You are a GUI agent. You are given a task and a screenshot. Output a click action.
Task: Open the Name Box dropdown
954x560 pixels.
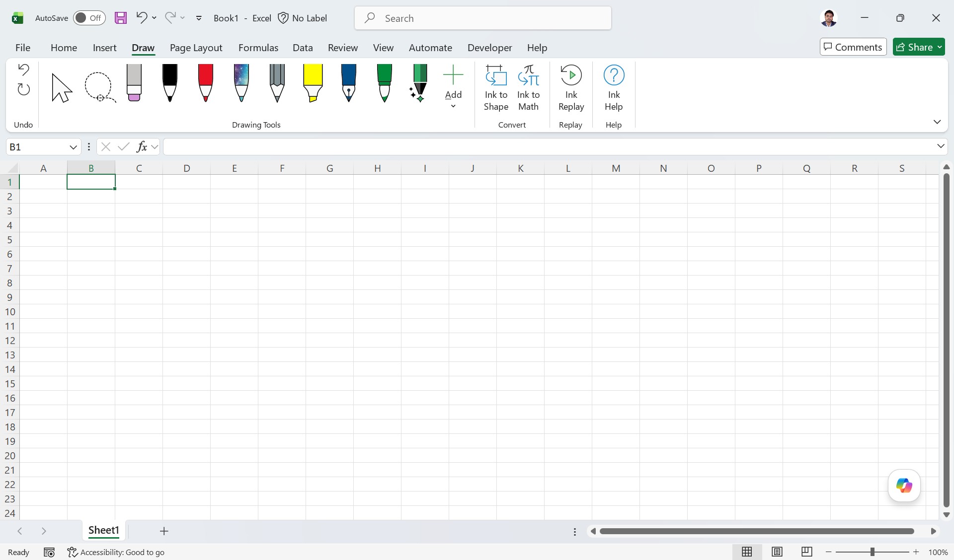point(73,147)
